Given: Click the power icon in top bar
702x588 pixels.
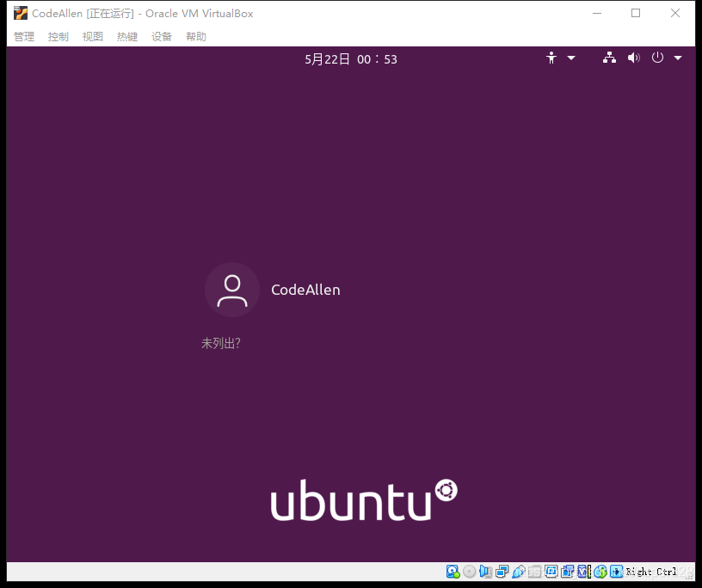Looking at the screenshot, I should 657,58.
